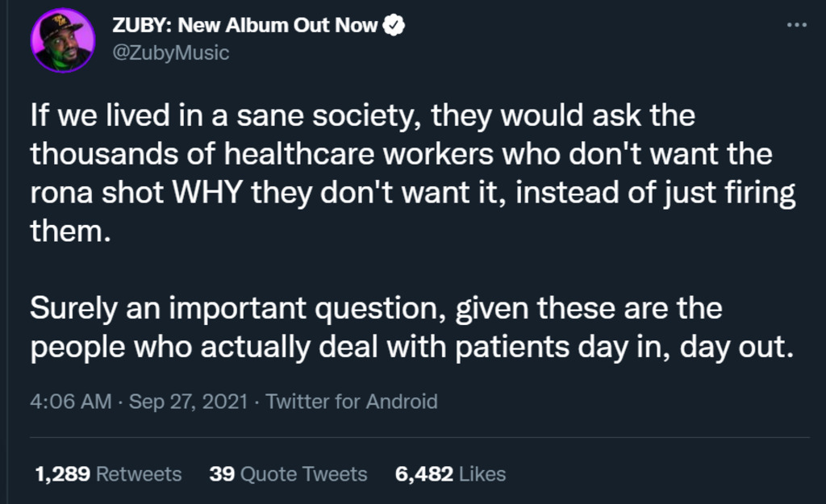Click the Sep 27, 2021 date

188,402
